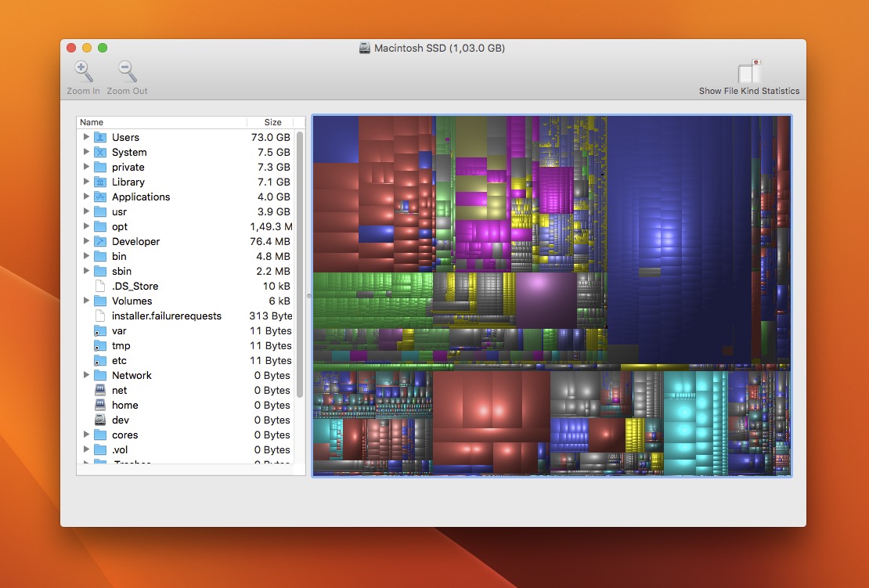Click the Volumes folder icon
Viewport: 869px width, 588px height.
[99, 301]
